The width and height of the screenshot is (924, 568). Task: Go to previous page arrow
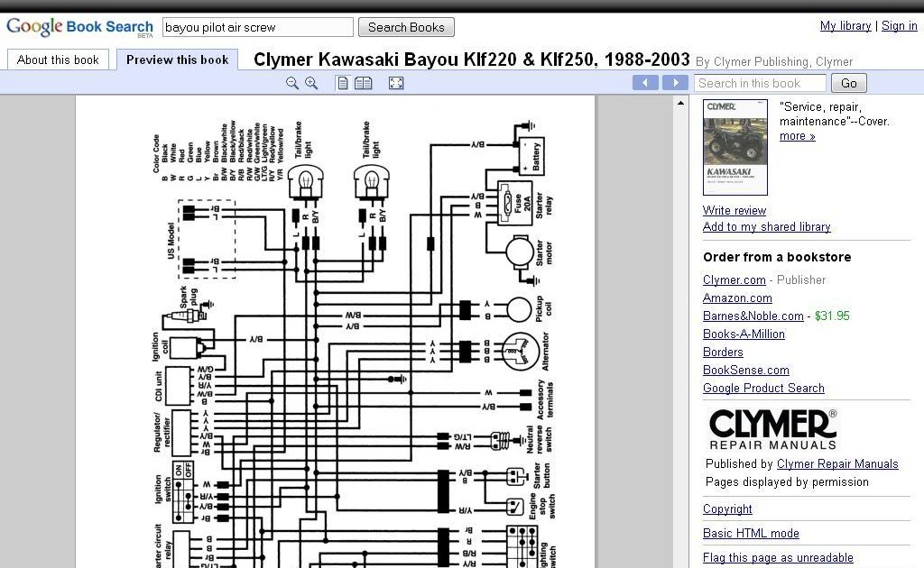tap(645, 82)
